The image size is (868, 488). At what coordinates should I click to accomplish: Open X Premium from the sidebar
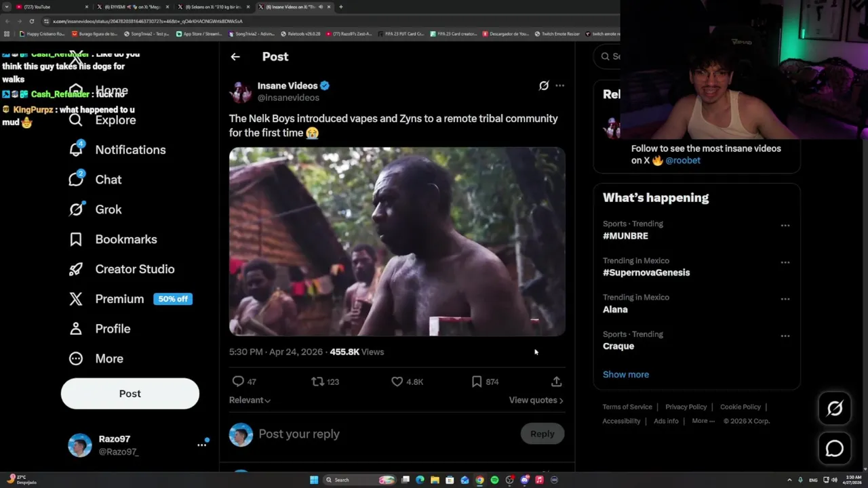(106, 299)
